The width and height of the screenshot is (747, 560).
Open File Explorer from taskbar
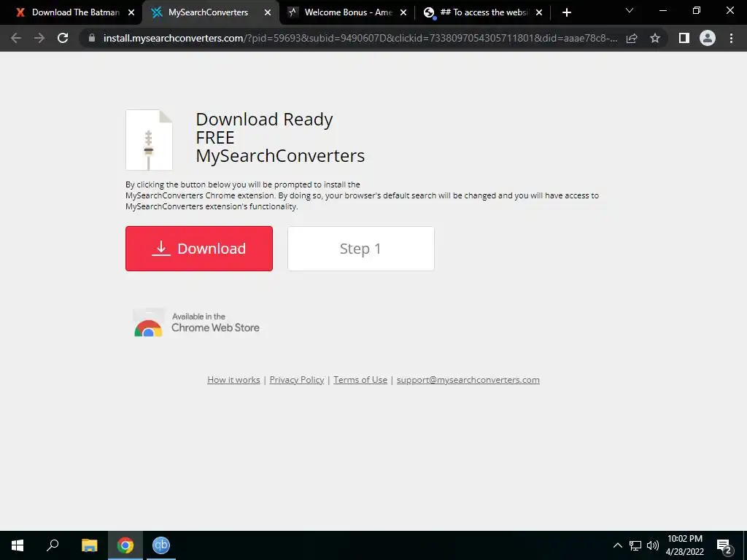click(89, 545)
